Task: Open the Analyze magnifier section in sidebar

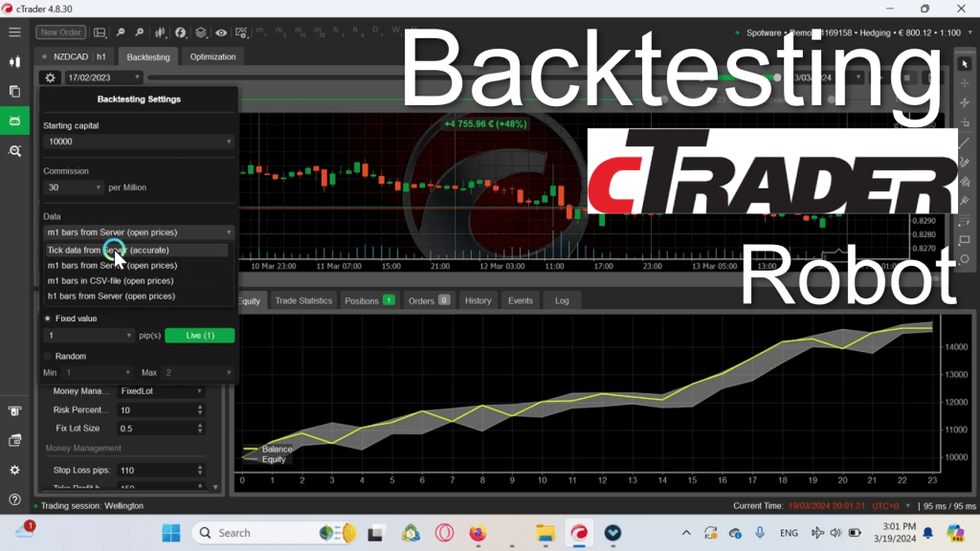Action: pos(14,150)
